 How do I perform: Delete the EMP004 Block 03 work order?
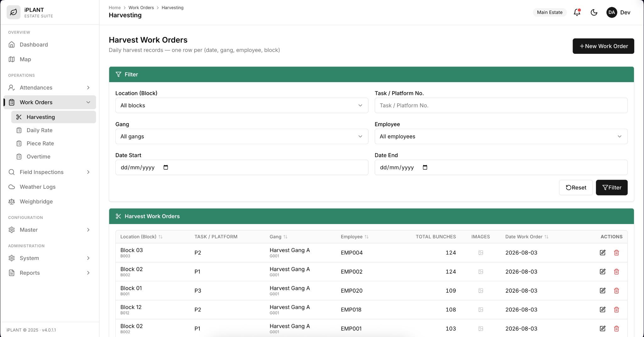pyautogui.click(x=616, y=253)
